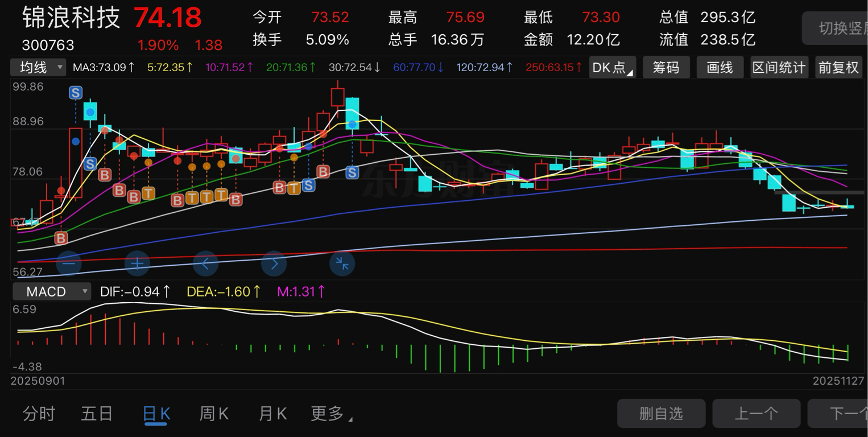Tap the red MA 250:63.15 value
Screen dimensions: 868x437
coord(554,67)
